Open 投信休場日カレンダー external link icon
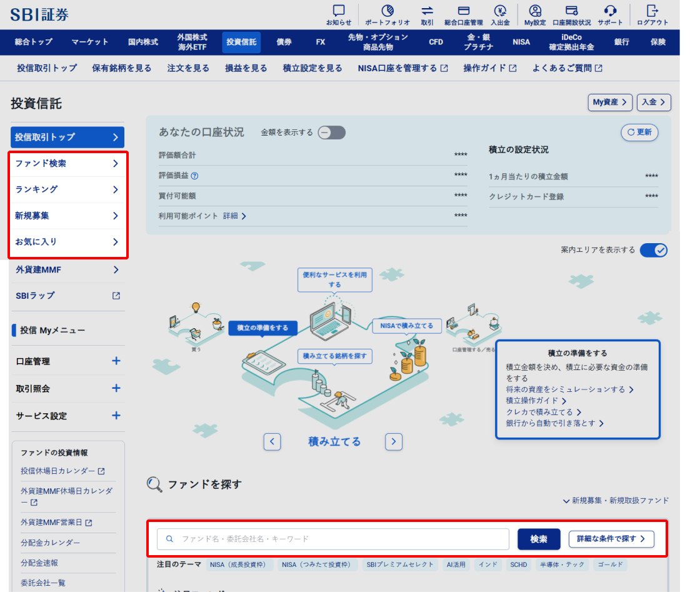 coord(101,471)
